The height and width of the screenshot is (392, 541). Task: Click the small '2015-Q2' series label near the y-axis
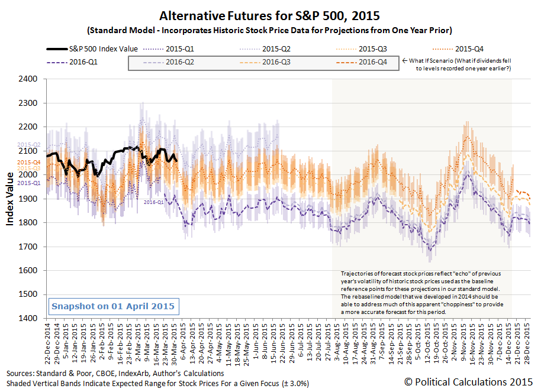click(28, 145)
